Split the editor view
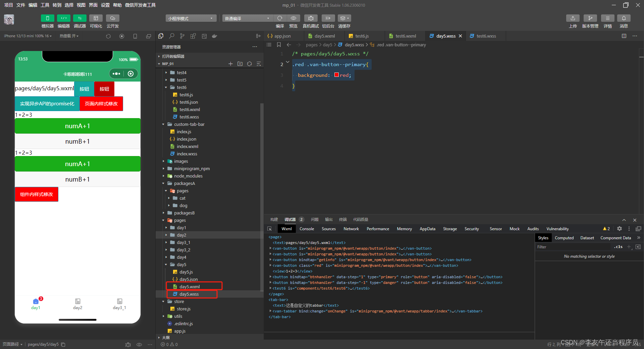This screenshot has height=349, width=644. click(x=624, y=36)
